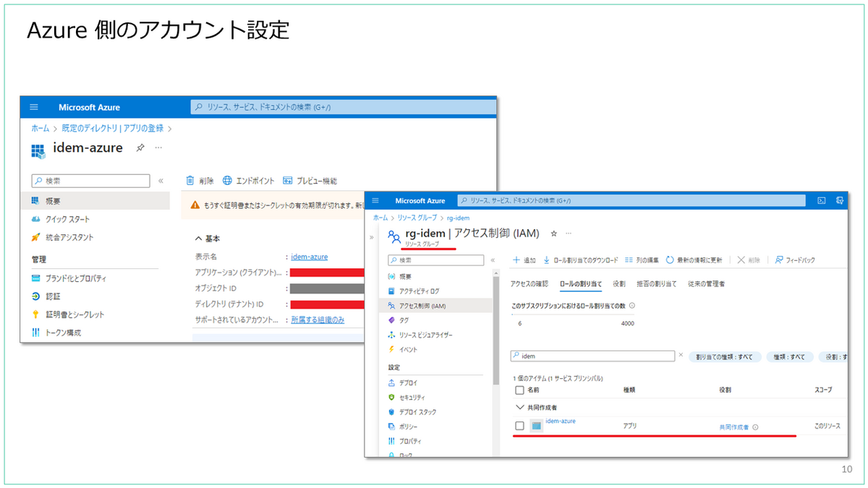Click ホーム breadcrumb in idem-azure window

pyautogui.click(x=40, y=128)
